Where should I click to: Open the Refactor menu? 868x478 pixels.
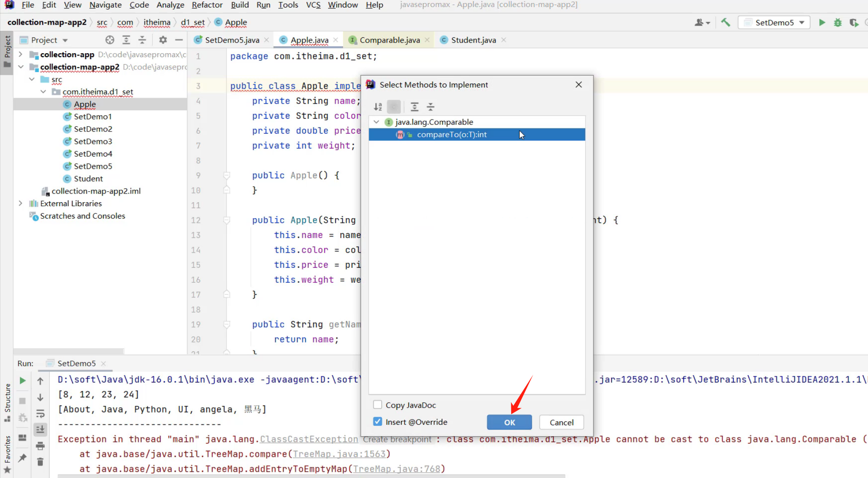[207, 5]
